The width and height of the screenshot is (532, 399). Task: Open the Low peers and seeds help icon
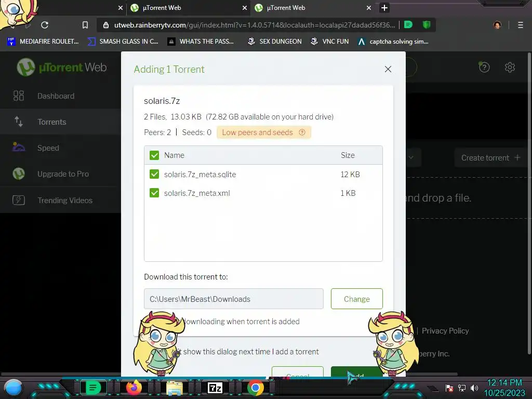(302, 132)
